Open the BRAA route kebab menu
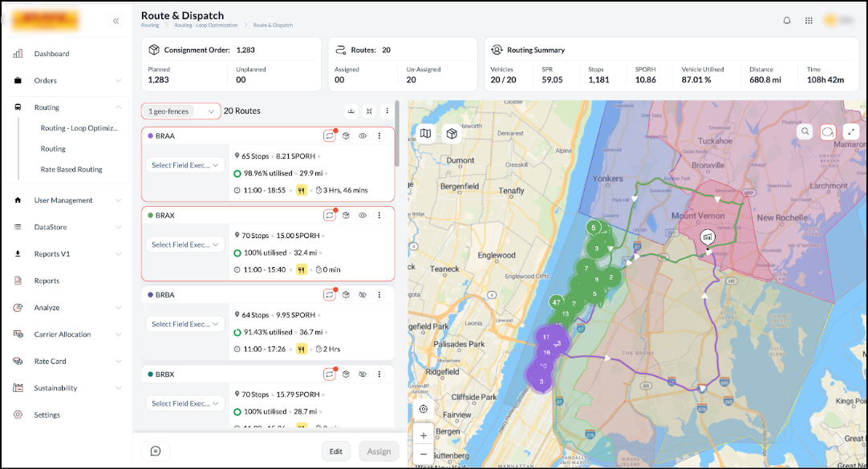The width and height of the screenshot is (868, 469). [379, 135]
